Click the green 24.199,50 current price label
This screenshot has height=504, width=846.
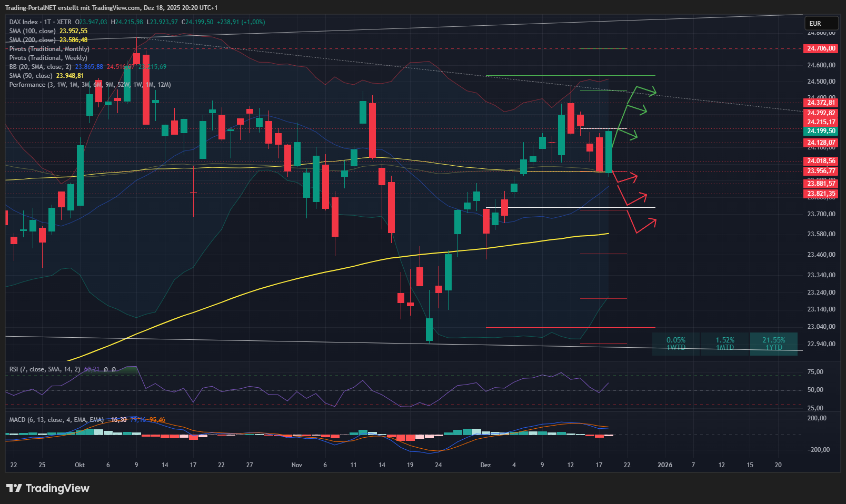[821, 131]
